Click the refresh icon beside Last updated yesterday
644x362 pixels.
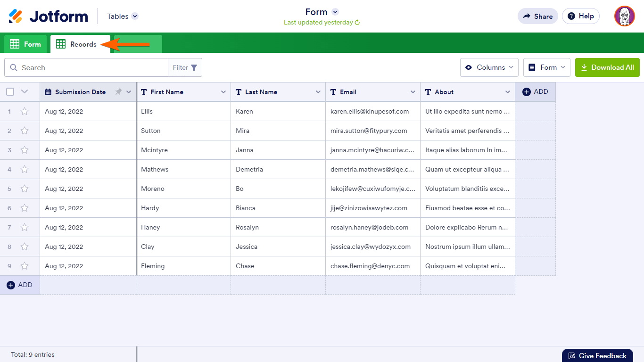[357, 23]
